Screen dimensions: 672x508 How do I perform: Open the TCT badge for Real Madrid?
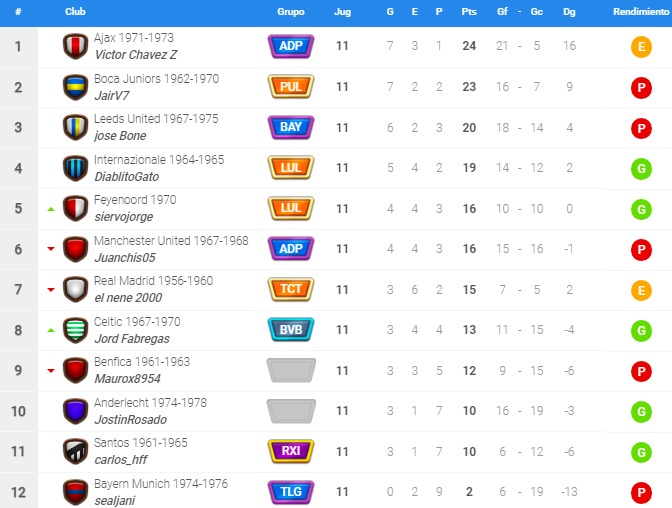pyautogui.click(x=291, y=289)
